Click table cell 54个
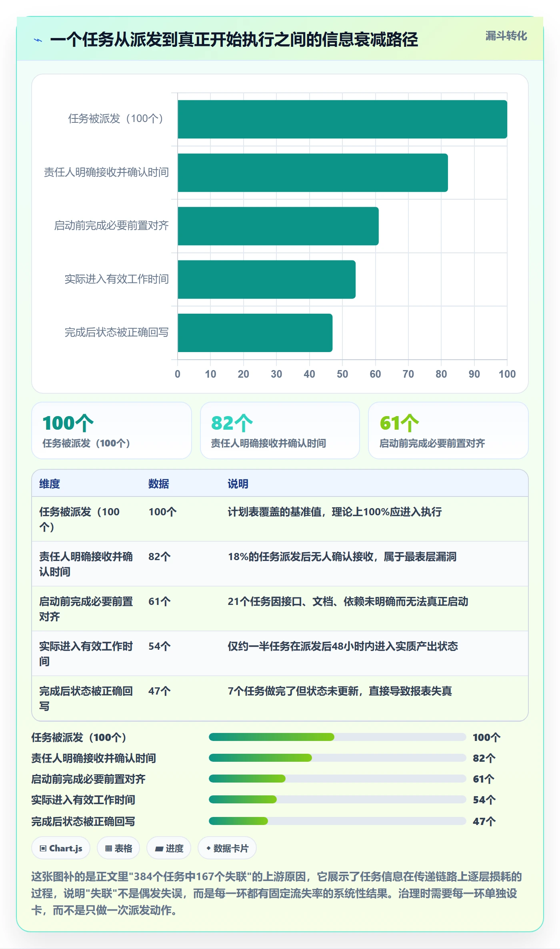 click(x=160, y=646)
